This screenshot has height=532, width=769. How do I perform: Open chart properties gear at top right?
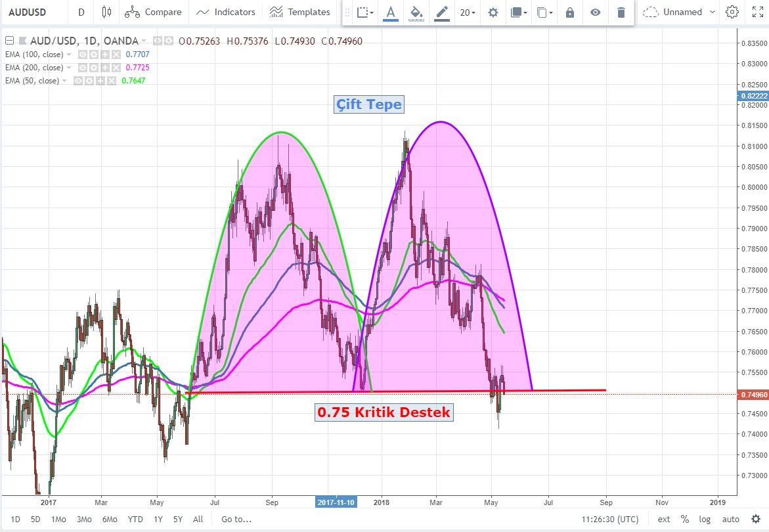pyautogui.click(x=732, y=12)
